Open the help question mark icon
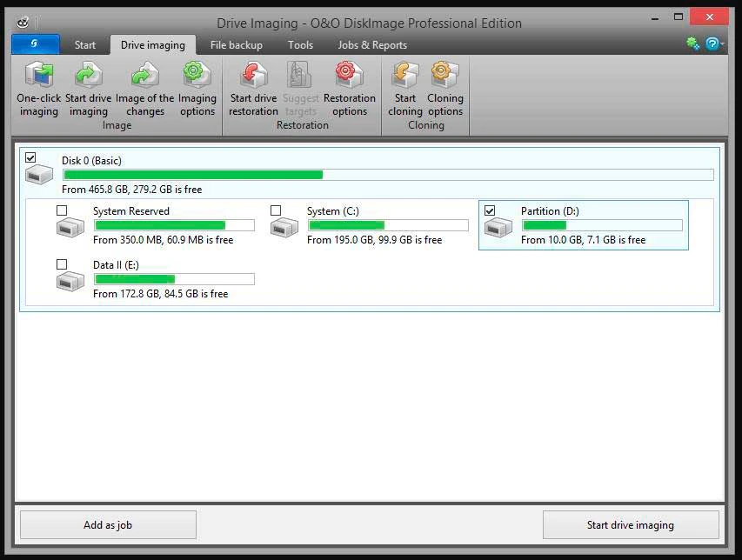Screen dimensions: 742x560 coord(712,44)
